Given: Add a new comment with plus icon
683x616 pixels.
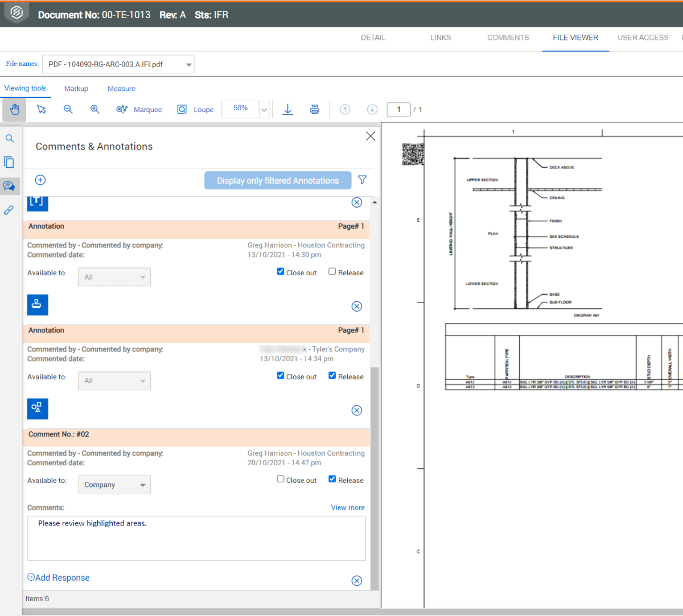Looking at the screenshot, I should [40, 180].
